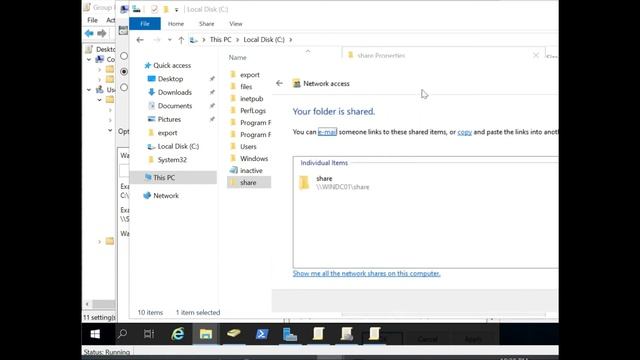Screen dimensions: 640x360
Task: Open Task View from taskbar
Action: tap(149, 334)
